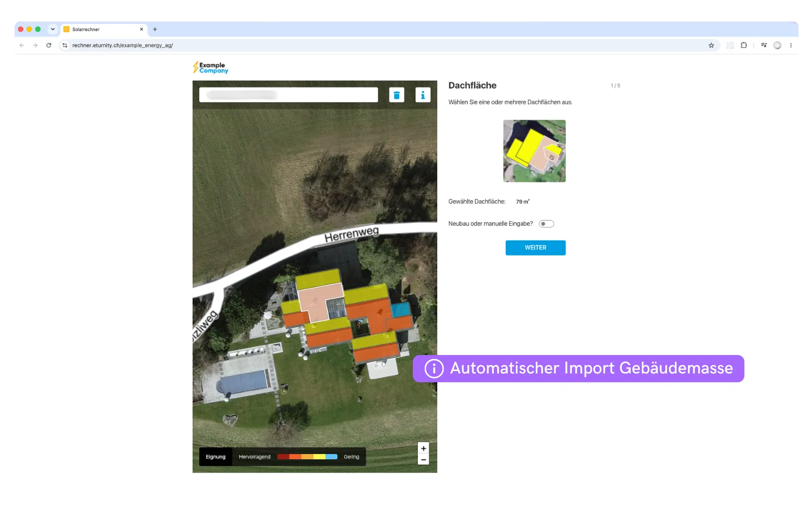The image size is (812, 530).
Task: Click the Herrenweg street label
Action: (351, 234)
